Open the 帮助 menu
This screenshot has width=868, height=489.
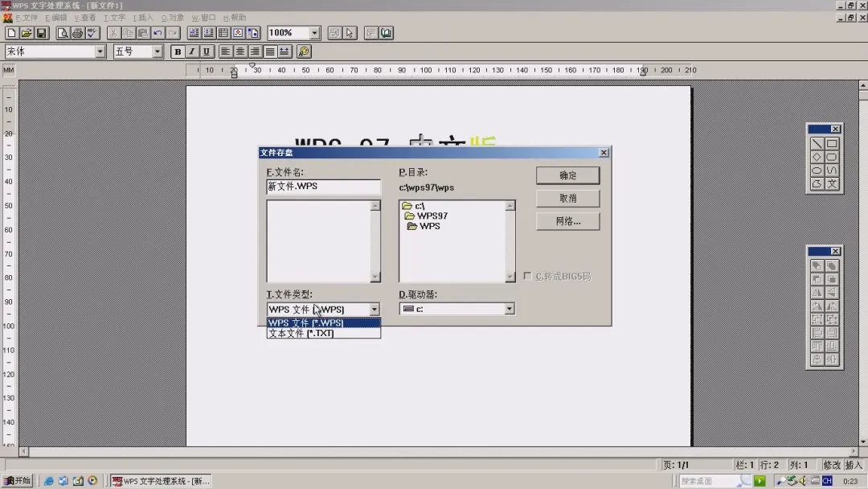(x=235, y=18)
